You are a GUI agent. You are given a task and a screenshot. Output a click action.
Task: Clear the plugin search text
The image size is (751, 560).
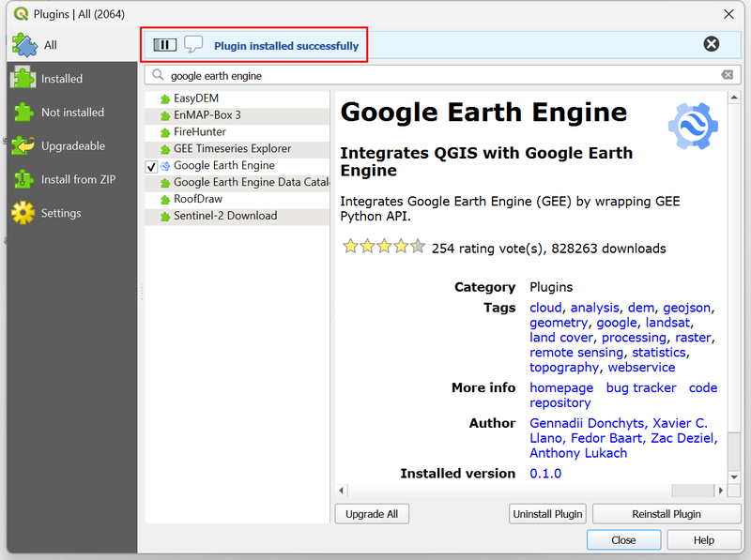click(x=727, y=75)
